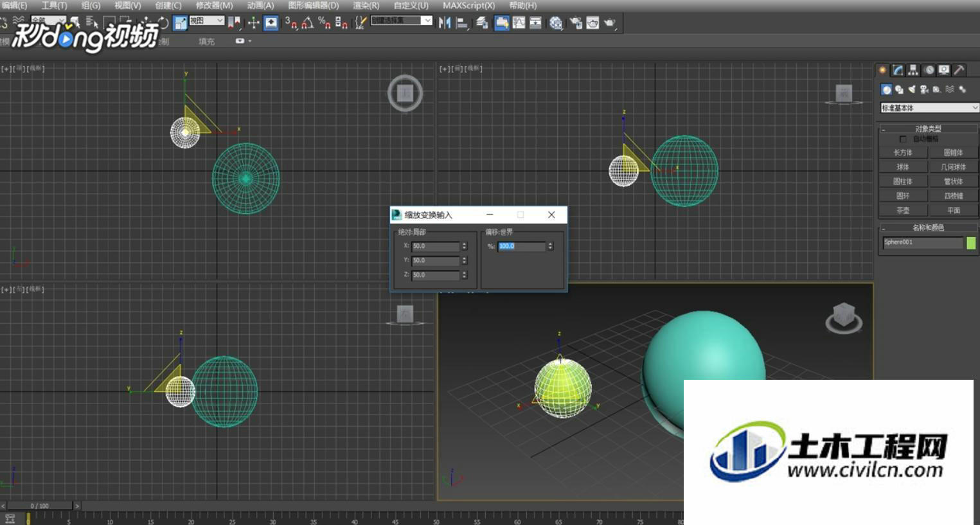Open Edit Named Selection Sets icon
The width and height of the screenshot is (980, 525).
[x=361, y=23]
